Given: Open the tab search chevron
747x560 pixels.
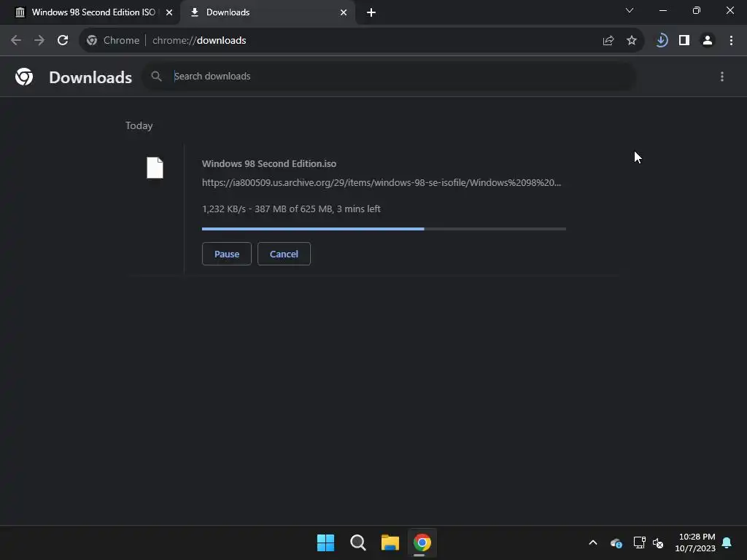Looking at the screenshot, I should [630, 10].
